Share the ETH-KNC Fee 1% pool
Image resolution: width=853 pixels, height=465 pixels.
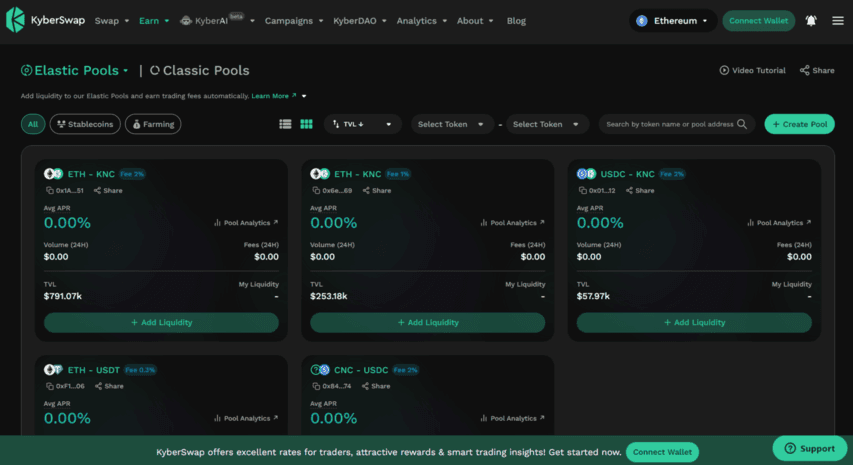click(x=376, y=190)
